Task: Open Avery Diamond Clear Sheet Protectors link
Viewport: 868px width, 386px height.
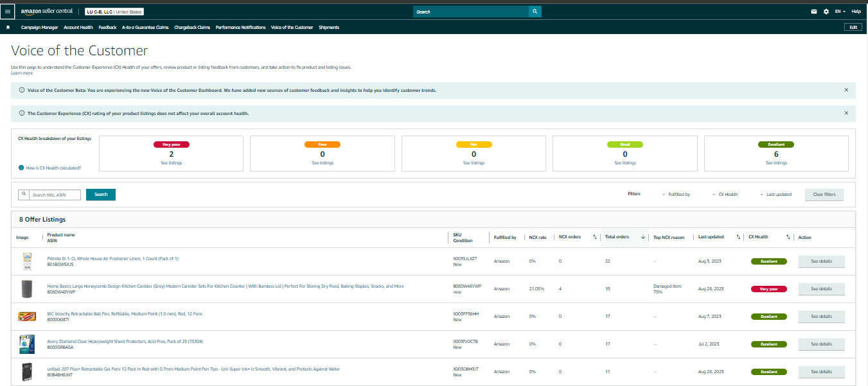Action: [x=125, y=341]
